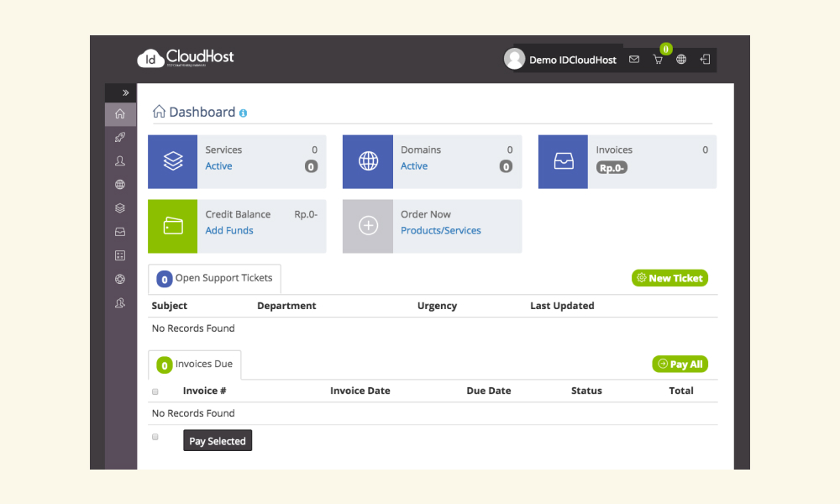Click the green Credit Balance wallet icon

click(172, 226)
